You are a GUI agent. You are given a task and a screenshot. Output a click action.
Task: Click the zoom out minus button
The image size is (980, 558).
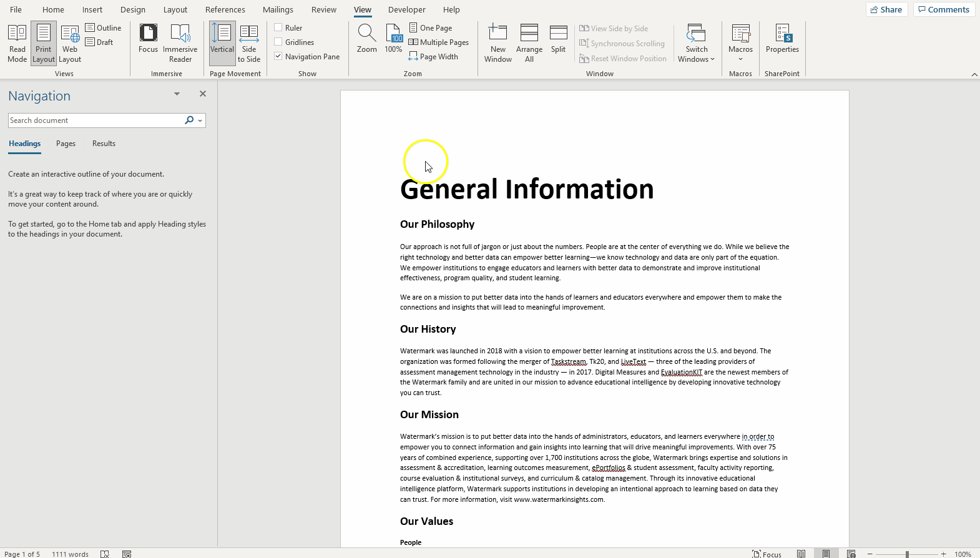[x=870, y=554]
